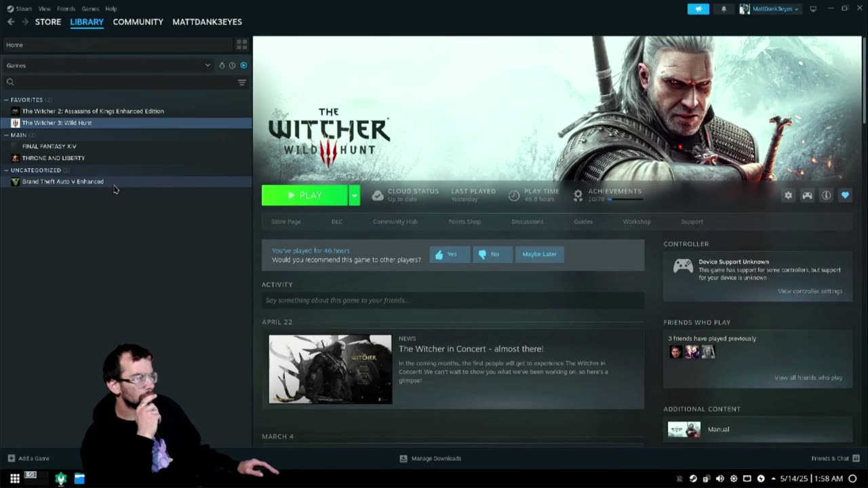
Task: Open the Guides link
Action: [x=583, y=222]
